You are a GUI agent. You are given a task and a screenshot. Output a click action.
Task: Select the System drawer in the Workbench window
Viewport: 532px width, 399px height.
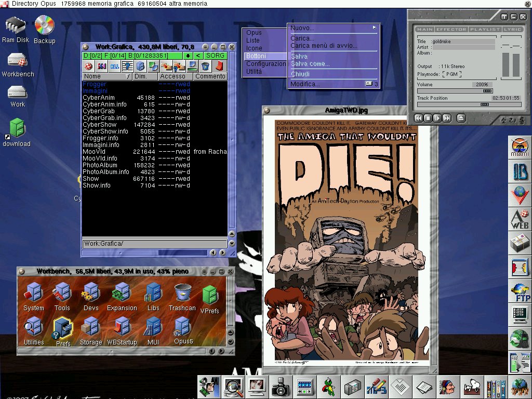(34, 297)
